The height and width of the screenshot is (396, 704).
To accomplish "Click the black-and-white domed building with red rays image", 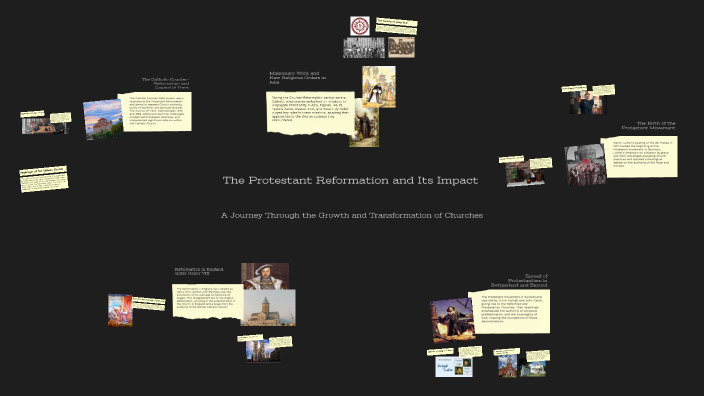I will 585,165.
